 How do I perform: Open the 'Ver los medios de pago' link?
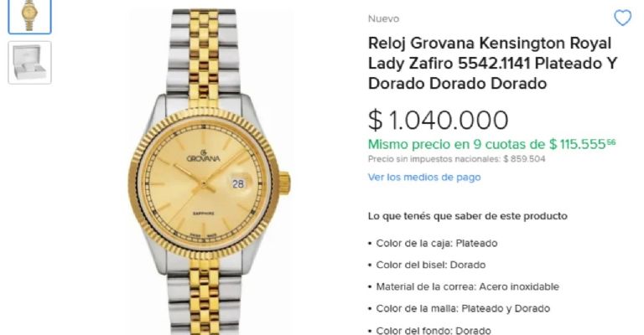click(x=424, y=178)
